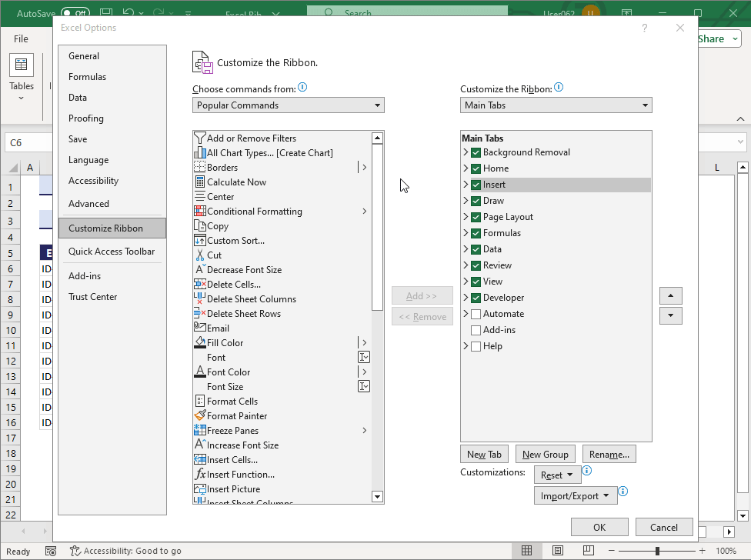The height and width of the screenshot is (560, 751).
Task: Open the Customize the Ribbon Main Tabs dropdown
Action: 556,105
